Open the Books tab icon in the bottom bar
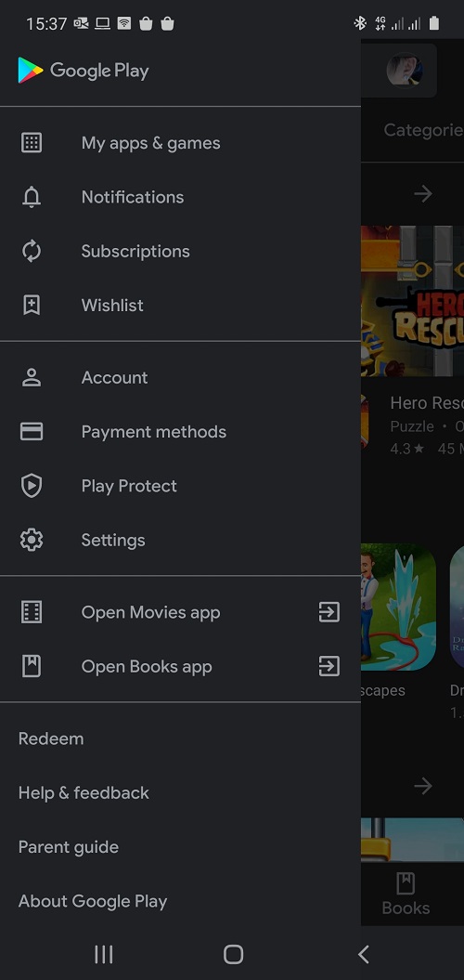464x980 pixels. pos(406,883)
